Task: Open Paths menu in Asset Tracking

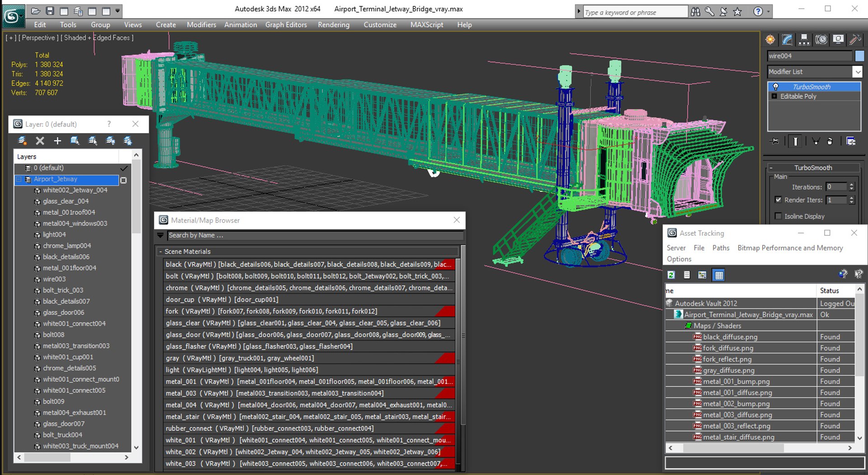Action: pos(721,248)
